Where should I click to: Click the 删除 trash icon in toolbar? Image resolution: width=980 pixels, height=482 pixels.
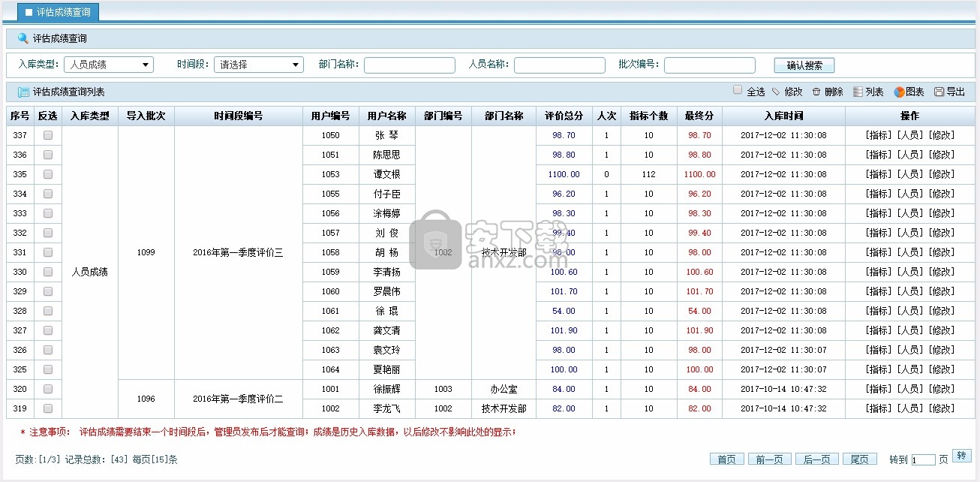click(816, 92)
